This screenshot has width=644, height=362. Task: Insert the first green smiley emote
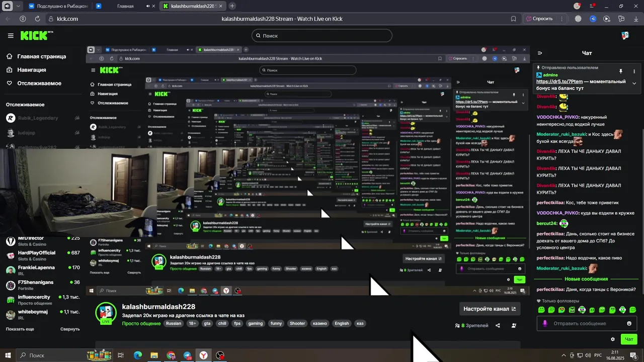[541, 310]
